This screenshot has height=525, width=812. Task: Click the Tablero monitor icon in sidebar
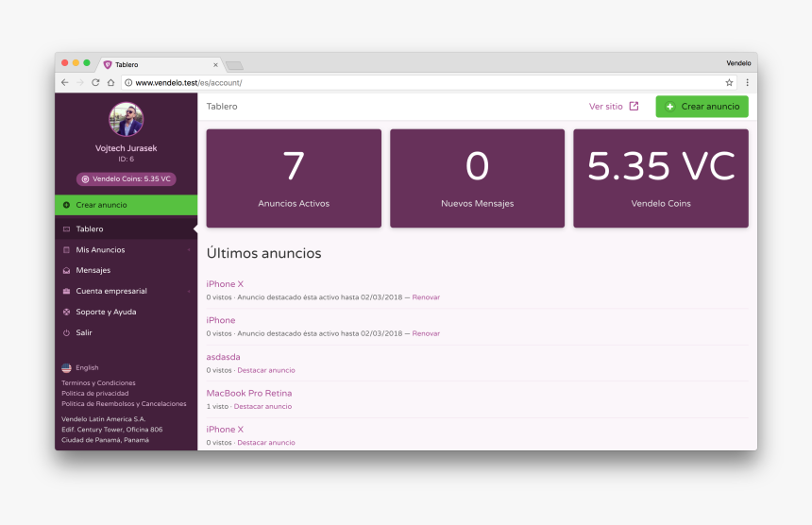66,229
